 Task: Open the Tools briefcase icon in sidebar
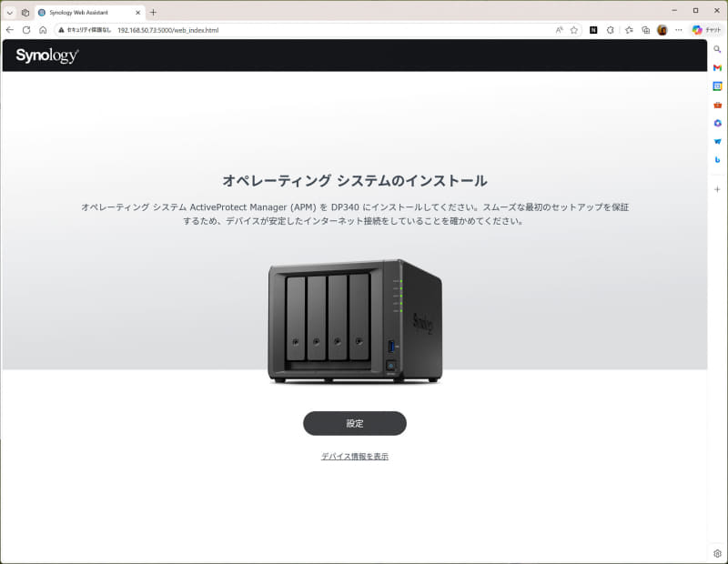717,105
